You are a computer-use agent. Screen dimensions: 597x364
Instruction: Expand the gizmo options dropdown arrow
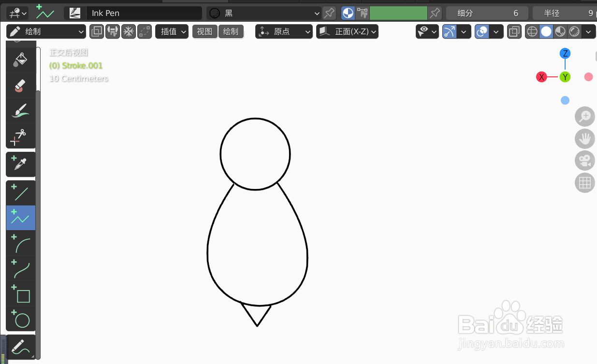click(x=464, y=32)
